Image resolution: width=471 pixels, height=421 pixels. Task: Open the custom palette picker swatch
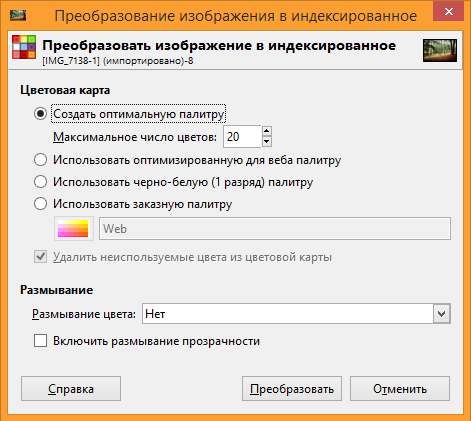pyautogui.click(x=74, y=228)
